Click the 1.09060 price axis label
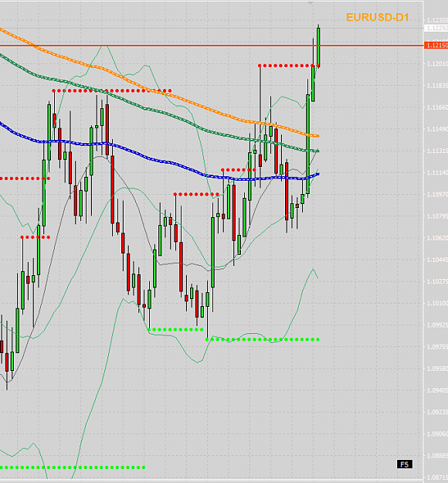This screenshot has height=483, width=448. tap(437, 434)
